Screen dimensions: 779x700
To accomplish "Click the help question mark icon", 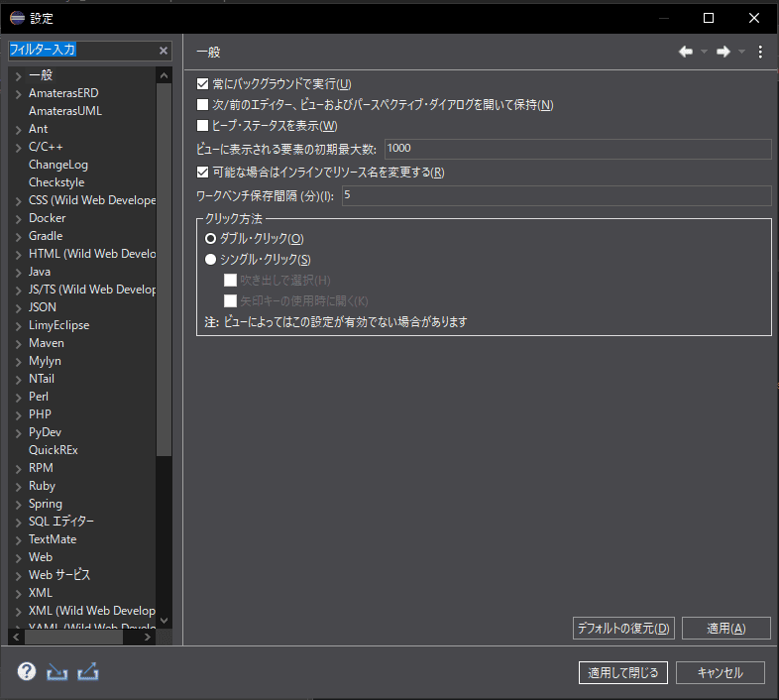I will [27, 671].
